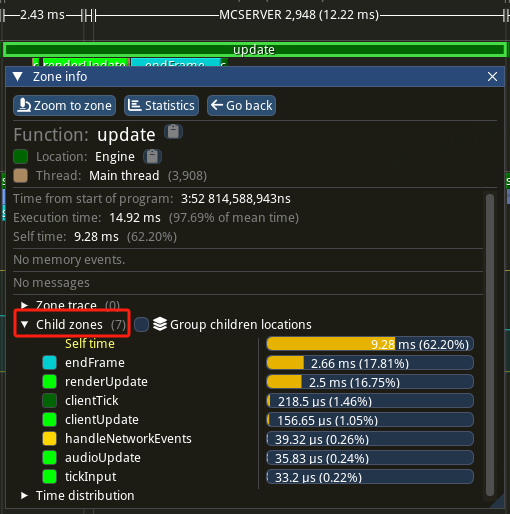Image resolution: width=510 pixels, height=514 pixels.
Task: Expand the Zone trace section
Action: pos(24,305)
